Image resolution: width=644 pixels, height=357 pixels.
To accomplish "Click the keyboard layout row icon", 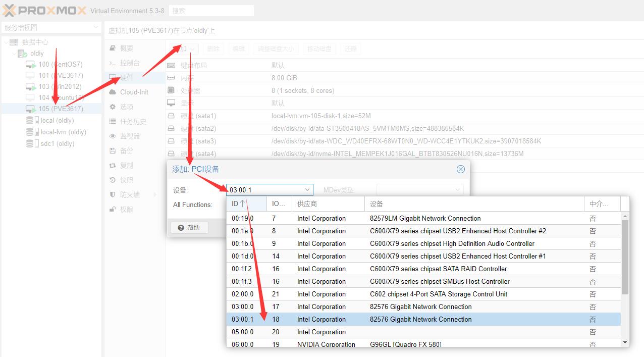I will tap(171, 66).
